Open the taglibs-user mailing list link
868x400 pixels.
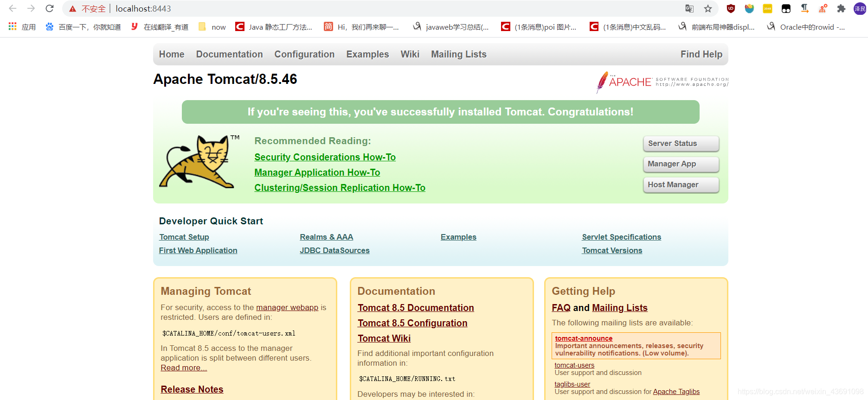572,384
